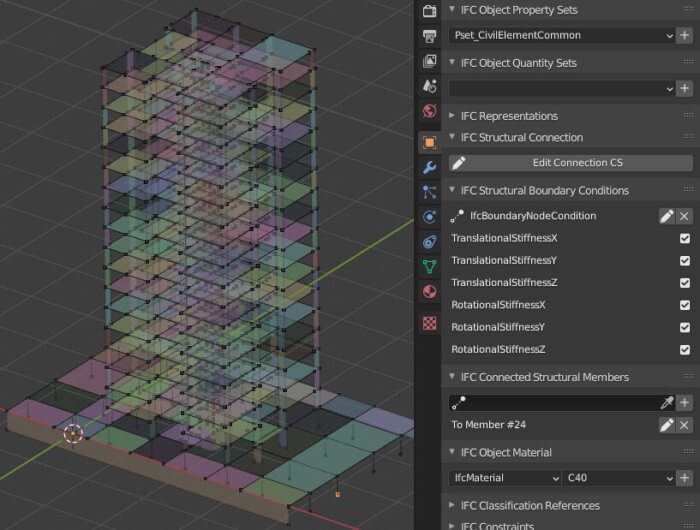Grab IFC Structural Boundary Conditions drag handle
The image size is (700, 530).
(688, 190)
